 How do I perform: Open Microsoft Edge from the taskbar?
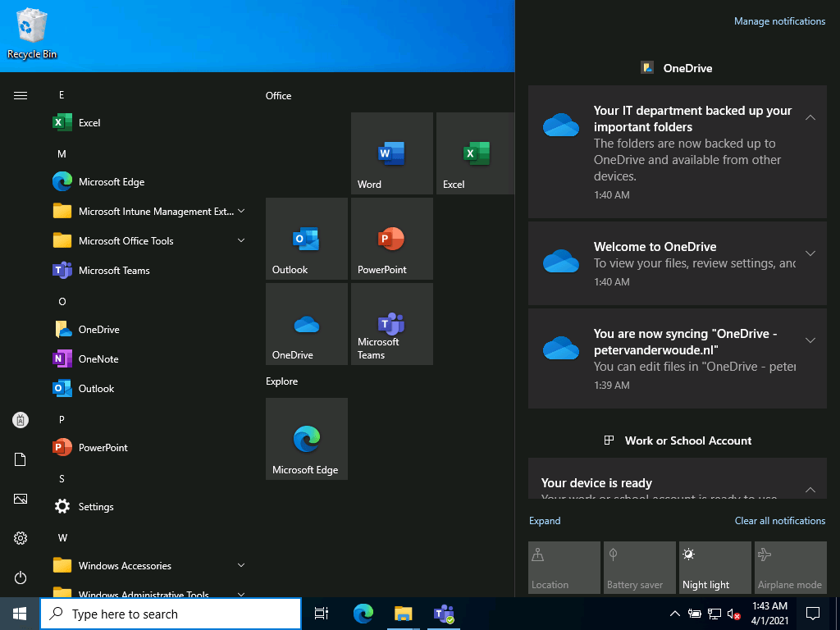coord(363,613)
